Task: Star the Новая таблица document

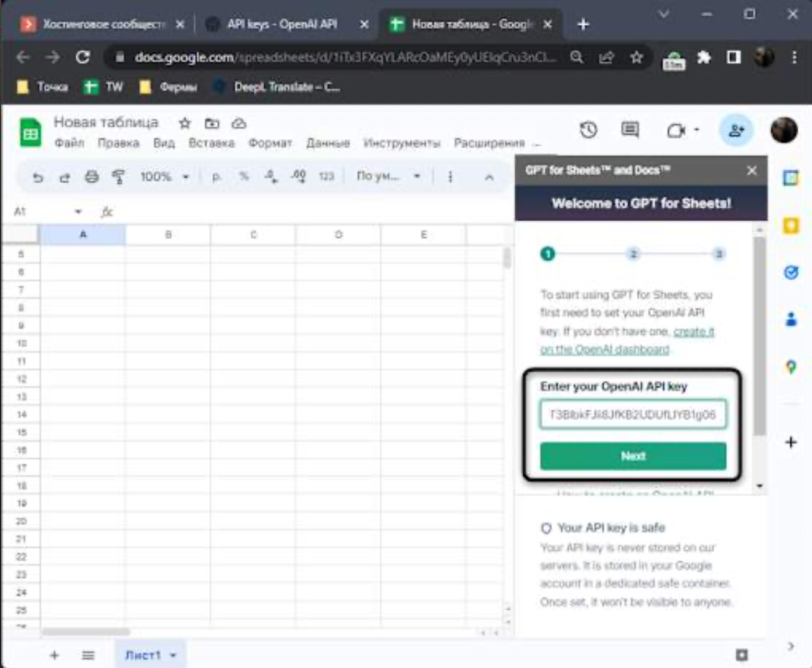Action: point(185,123)
